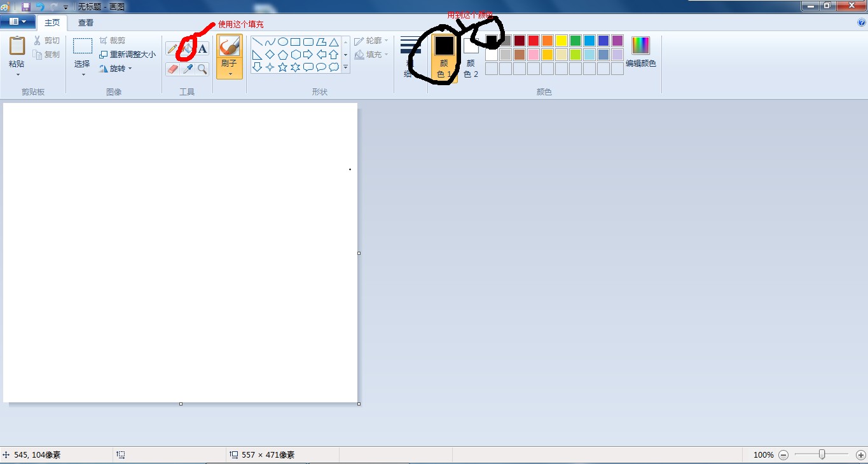This screenshot has height=464, width=868.
Task: Click the Paste (粘贴) clipboard icon
Action: pyautogui.click(x=17, y=46)
